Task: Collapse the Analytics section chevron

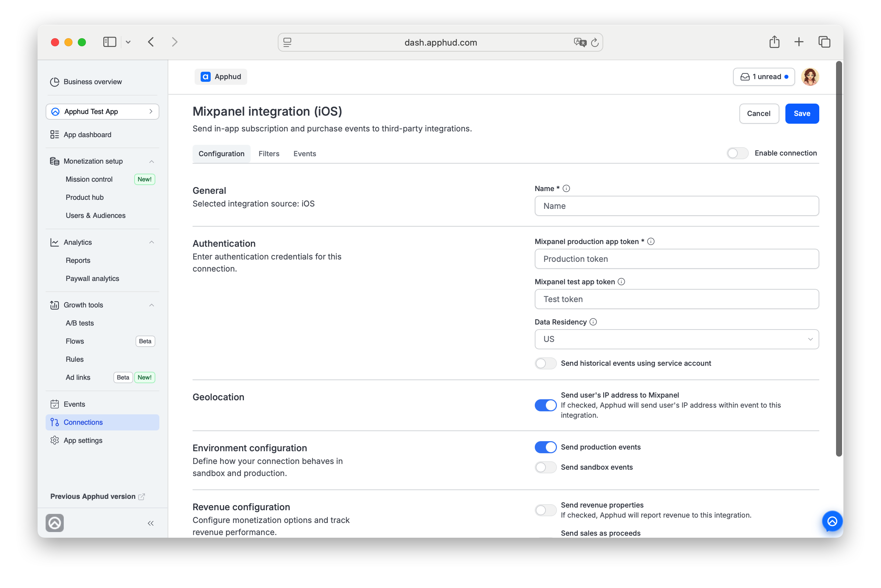Action: 151,242
